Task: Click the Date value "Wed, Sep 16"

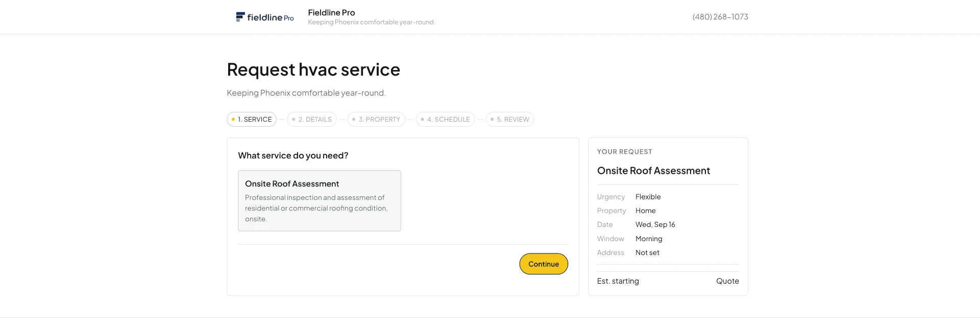Action: 655,224
